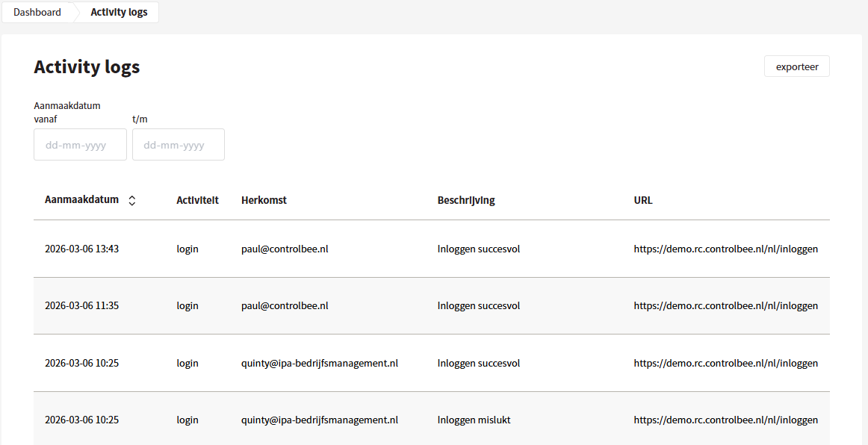Click the Inloggen mislukt description
The width and height of the screenshot is (868, 445).
(x=474, y=420)
